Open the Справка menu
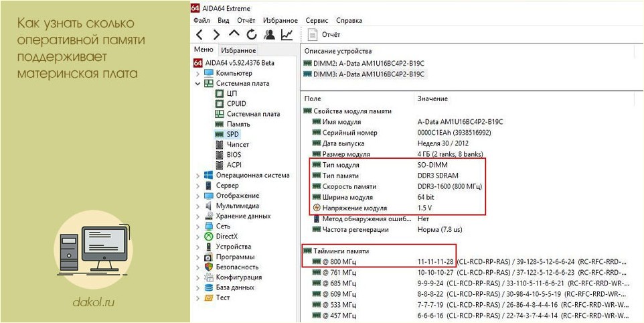 pos(349,20)
